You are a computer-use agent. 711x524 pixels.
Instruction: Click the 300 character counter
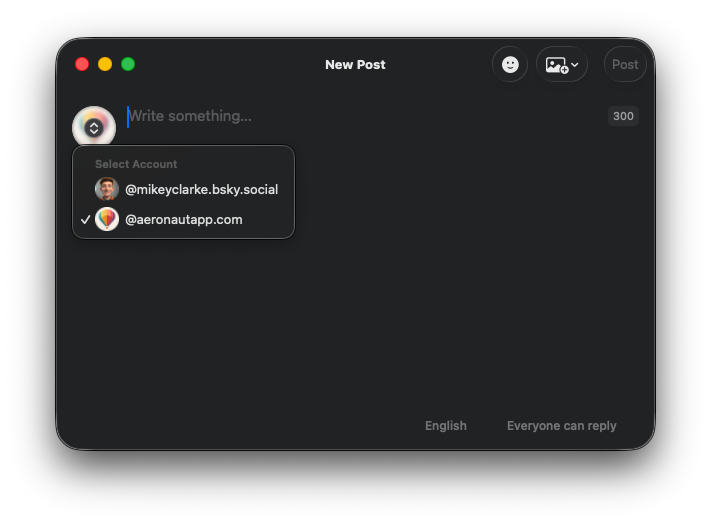(x=623, y=116)
